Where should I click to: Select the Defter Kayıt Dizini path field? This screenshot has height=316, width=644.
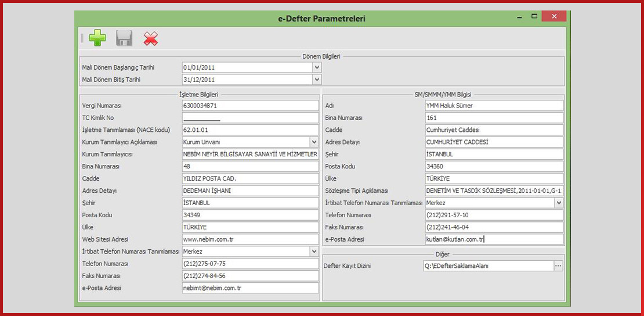tap(487, 266)
